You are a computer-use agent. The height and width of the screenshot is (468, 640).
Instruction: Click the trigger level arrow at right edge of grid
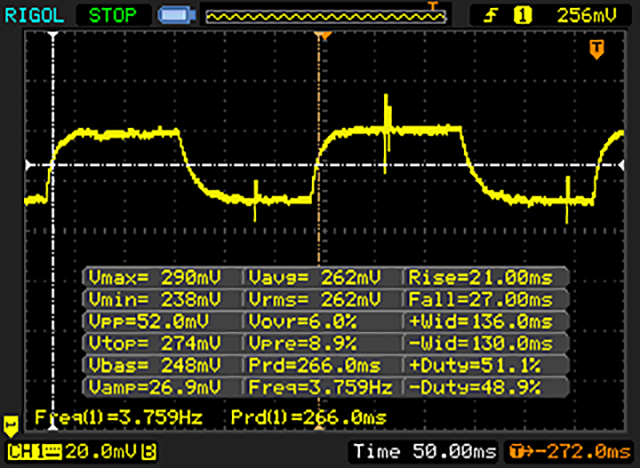click(621, 165)
